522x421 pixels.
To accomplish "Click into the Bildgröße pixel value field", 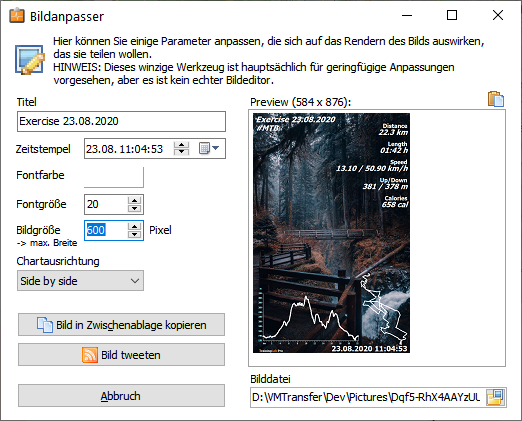I will click(x=106, y=230).
